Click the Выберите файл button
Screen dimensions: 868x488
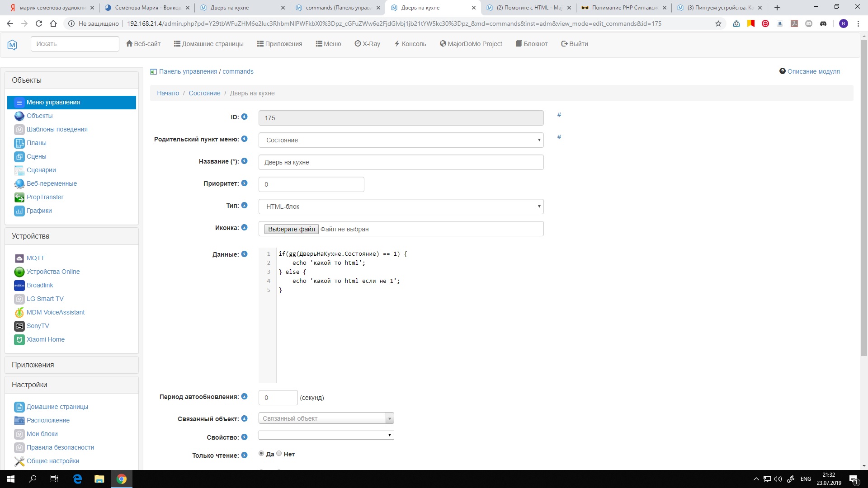pos(291,229)
